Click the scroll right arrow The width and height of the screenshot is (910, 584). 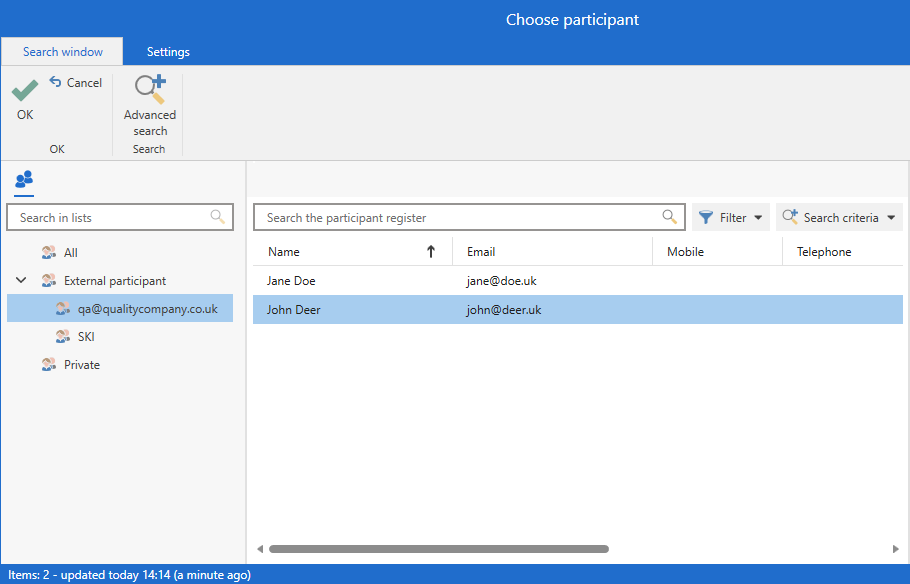[x=895, y=549]
